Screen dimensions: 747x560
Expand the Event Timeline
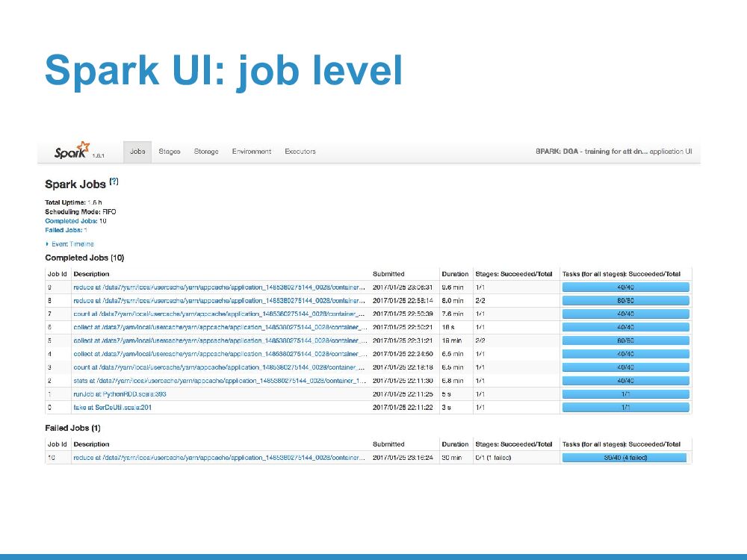[x=69, y=244]
